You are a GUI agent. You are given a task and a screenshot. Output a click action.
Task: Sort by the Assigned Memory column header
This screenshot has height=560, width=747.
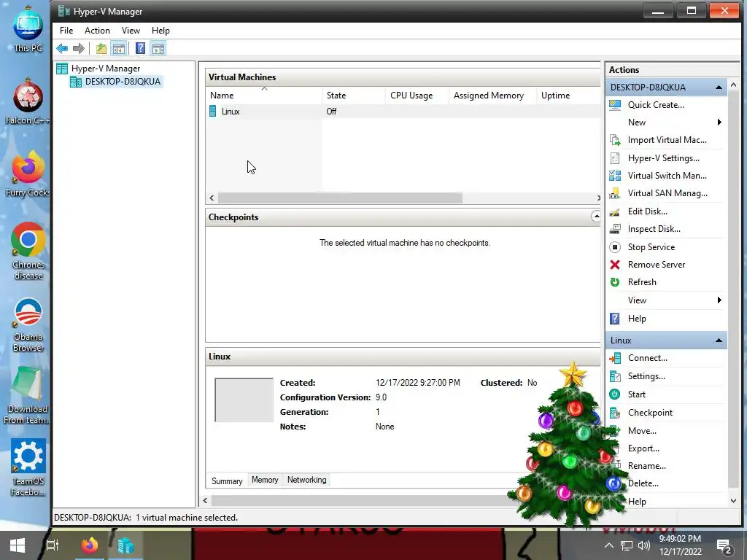492,96
